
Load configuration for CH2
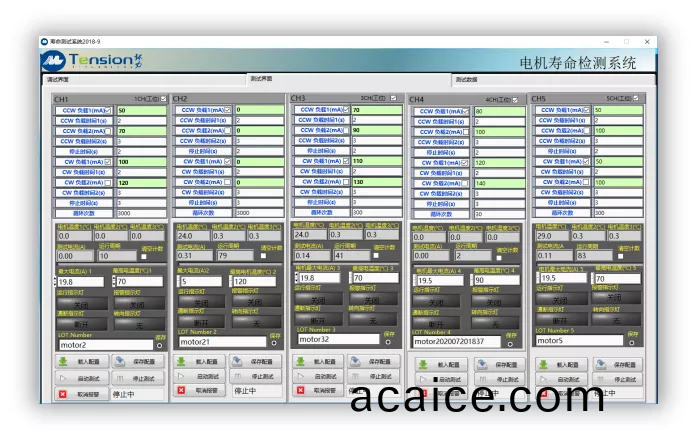click(200, 361)
